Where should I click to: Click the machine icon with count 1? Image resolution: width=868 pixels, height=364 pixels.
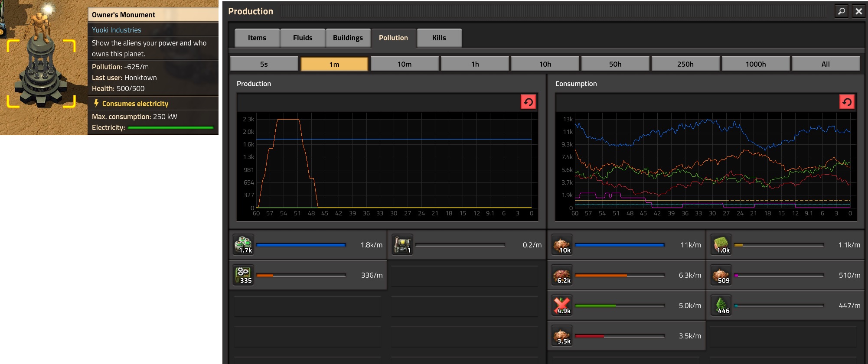click(402, 245)
